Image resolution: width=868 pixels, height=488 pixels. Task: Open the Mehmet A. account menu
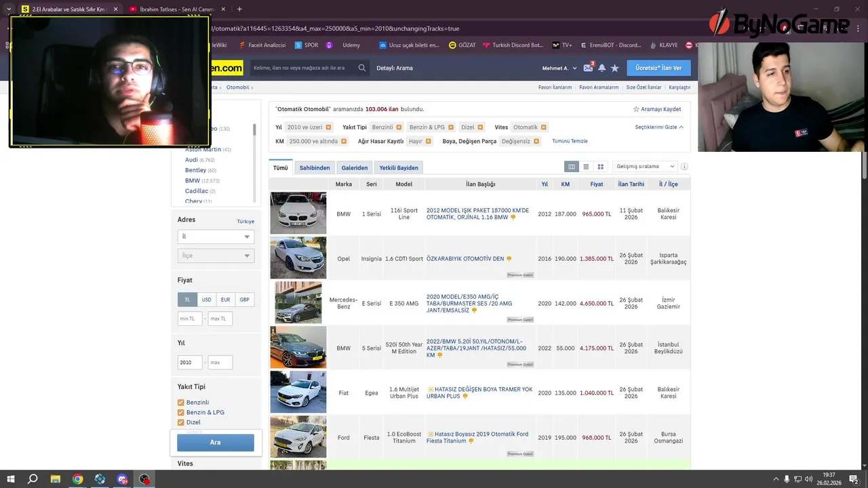[559, 68]
